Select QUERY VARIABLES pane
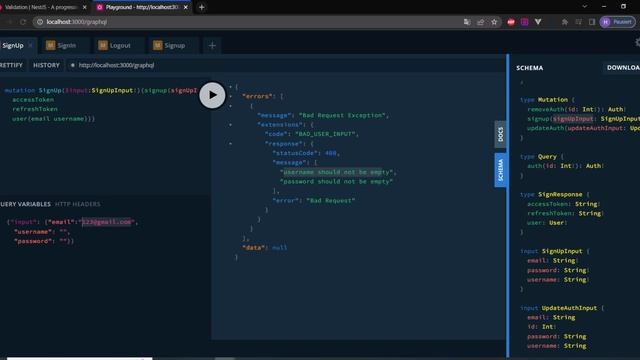Screen dimensions: 640x360 [x=25, y=204]
